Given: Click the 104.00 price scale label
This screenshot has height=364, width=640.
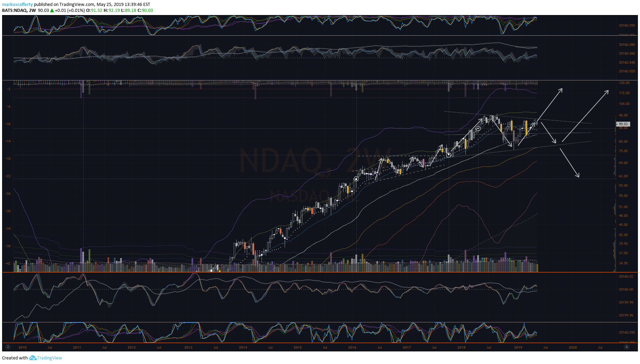Looking at the screenshot, I should tap(624, 104).
